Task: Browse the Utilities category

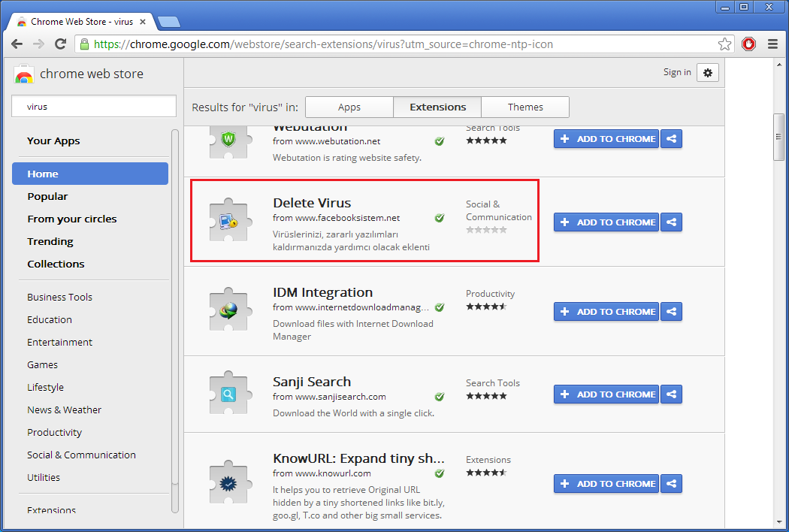Action: click(x=44, y=478)
